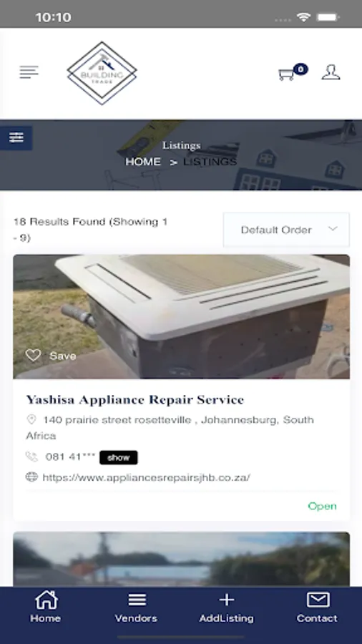Open the AddListing tab
Viewport: 362px width, 644px height.
pyautogui.click(x=226, y=607)
